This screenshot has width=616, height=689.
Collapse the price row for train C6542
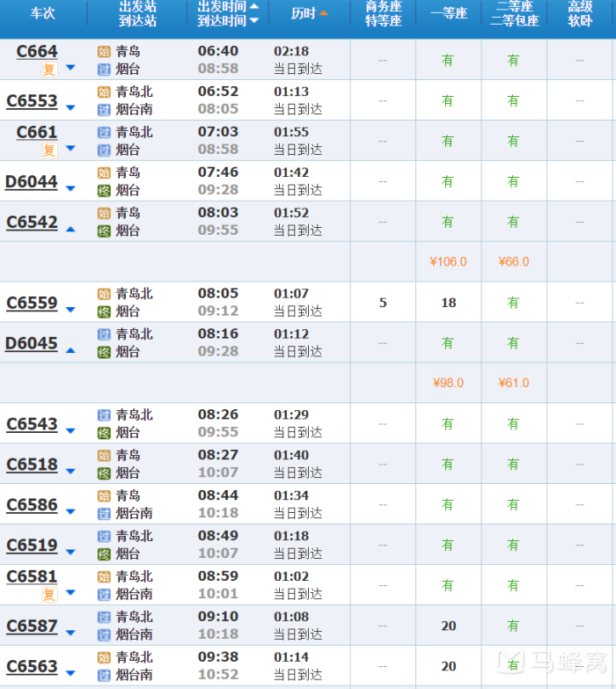(70, 229)
